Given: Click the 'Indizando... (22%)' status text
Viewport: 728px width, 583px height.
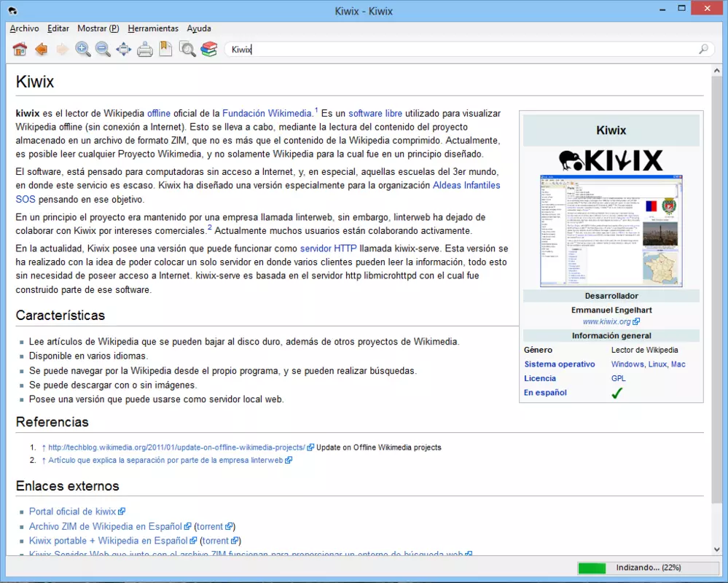Looking at the screenshot, I should tap(648, 568).
